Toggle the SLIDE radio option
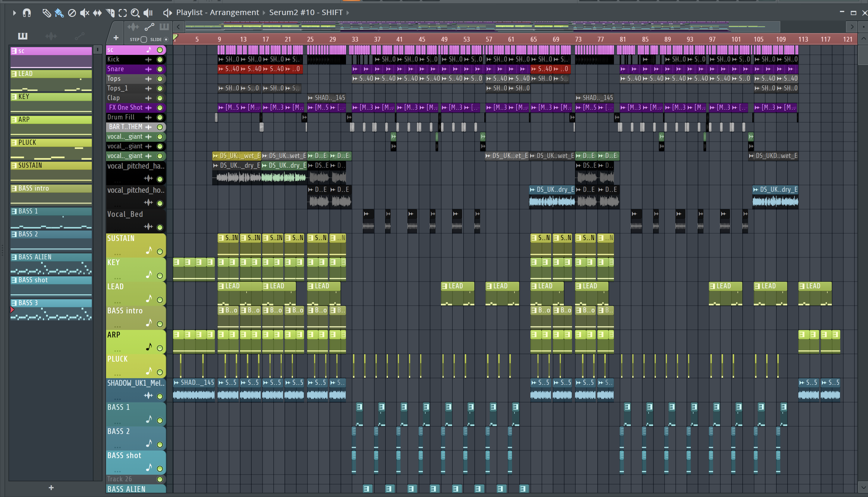Image resolution: width=868 pixels, height=497 pixels. [166, 39]
